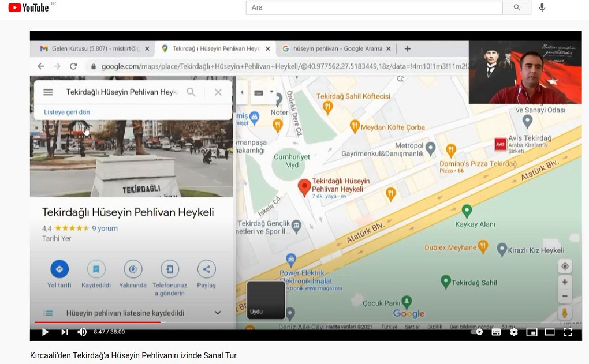This screenshot has width=589, height=364.
Task: Click the Maps search box magnifier
Action: tap(191, 92)
